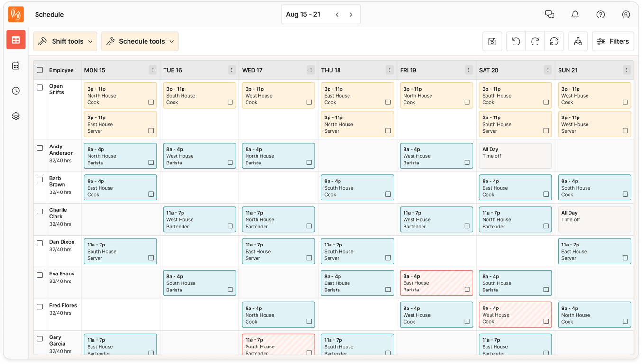Open FRI 19 column options menu

pyautogui.click(x=469, y=70)
